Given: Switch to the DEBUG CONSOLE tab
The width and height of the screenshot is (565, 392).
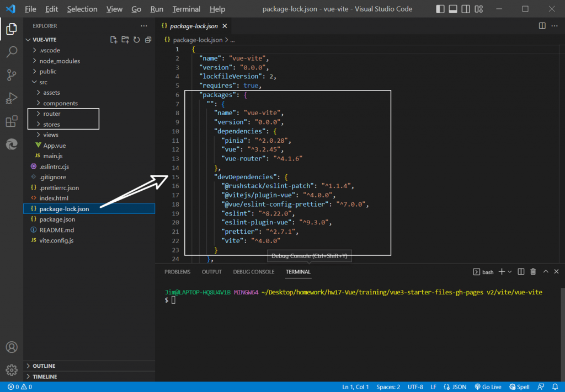Looking at the screenshot, I should point(254,272).
